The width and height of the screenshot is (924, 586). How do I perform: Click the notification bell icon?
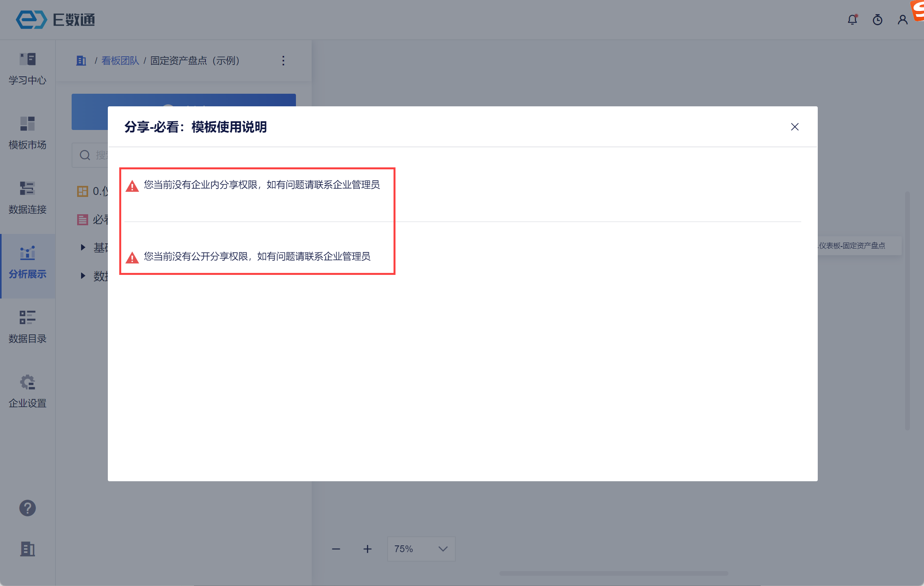coord(852,20)
